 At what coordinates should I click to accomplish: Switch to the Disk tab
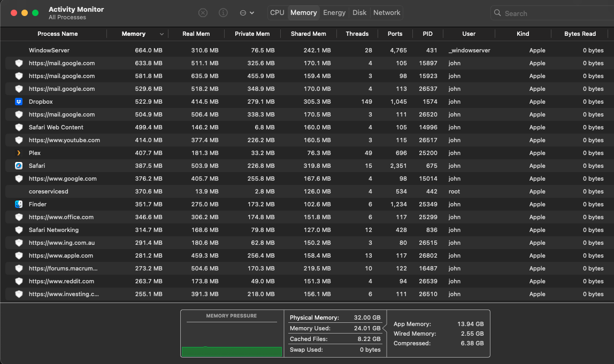[359, 12]
